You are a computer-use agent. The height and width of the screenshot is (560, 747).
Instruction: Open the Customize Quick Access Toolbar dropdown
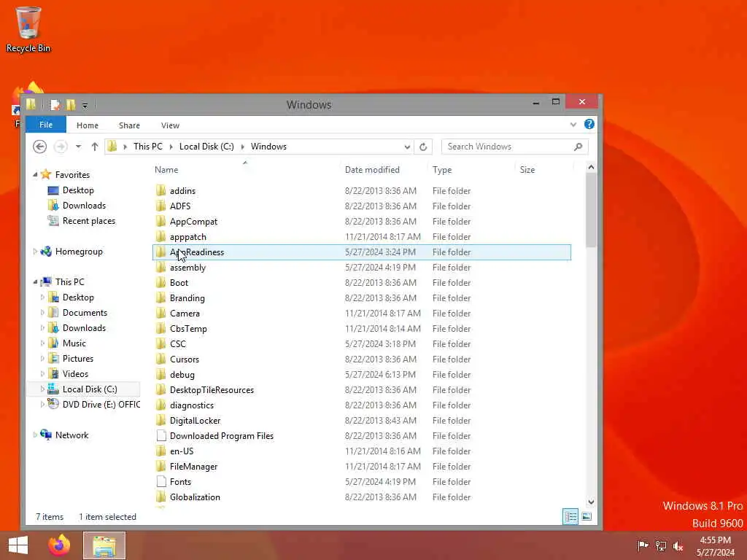coord(85,105)
